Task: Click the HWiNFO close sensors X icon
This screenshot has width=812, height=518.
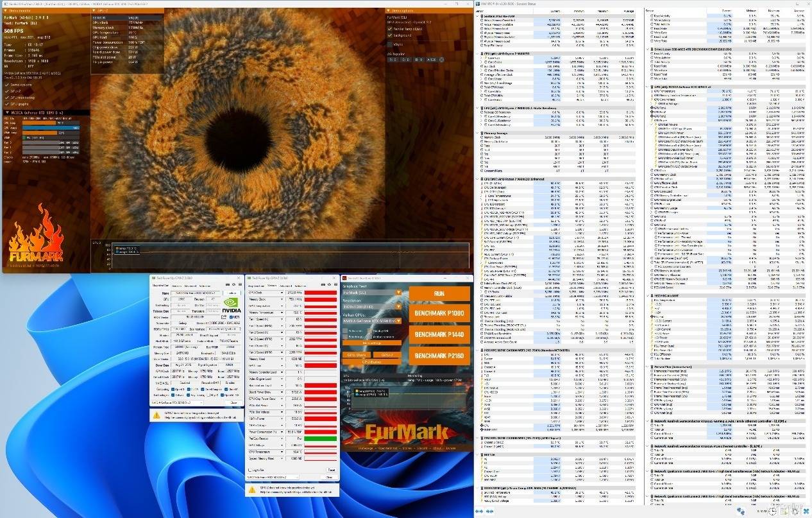Action: [806, 511]
